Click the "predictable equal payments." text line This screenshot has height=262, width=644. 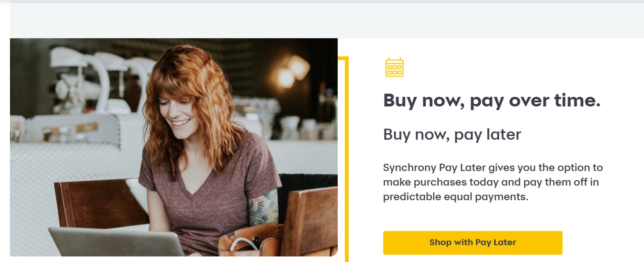pos(455,197)
